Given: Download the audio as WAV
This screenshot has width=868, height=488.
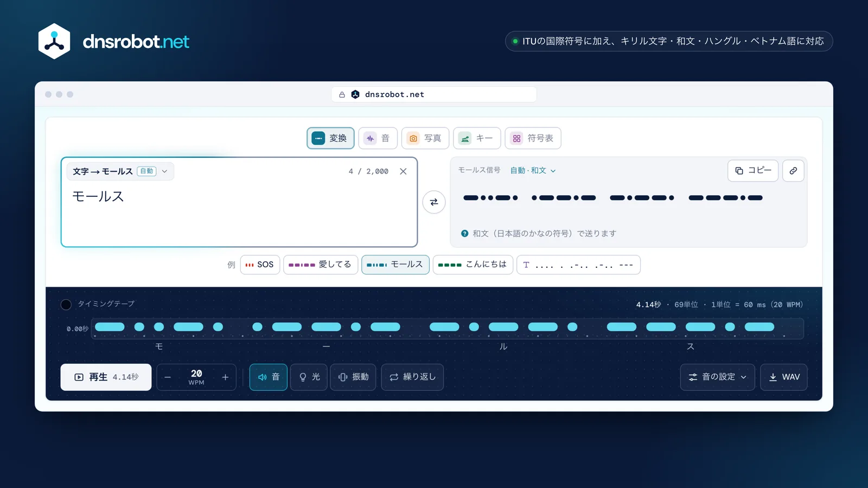Looking at the screenshot, I should tap(784, 377).
